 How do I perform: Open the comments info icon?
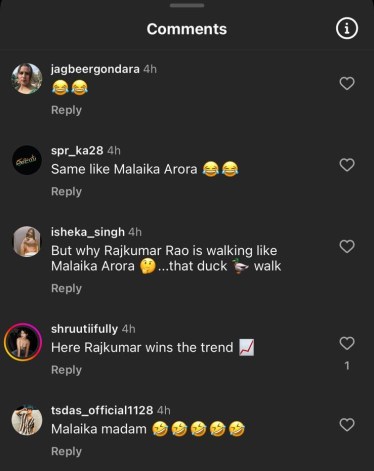point(347,29)
